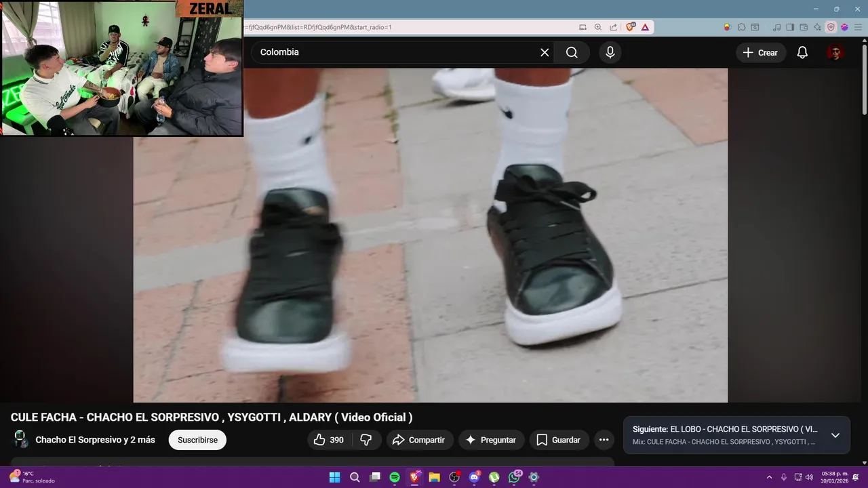Click the Brave VPN shield button

point(831,27)
